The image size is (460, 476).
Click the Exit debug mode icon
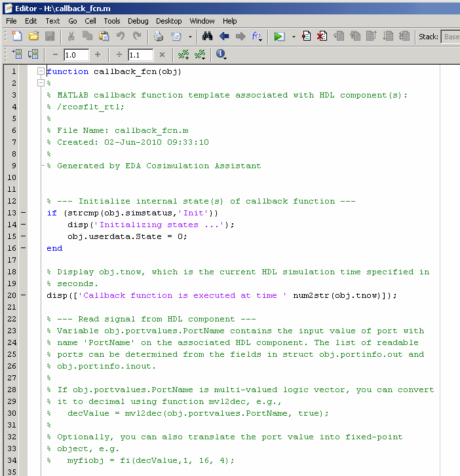404,37
